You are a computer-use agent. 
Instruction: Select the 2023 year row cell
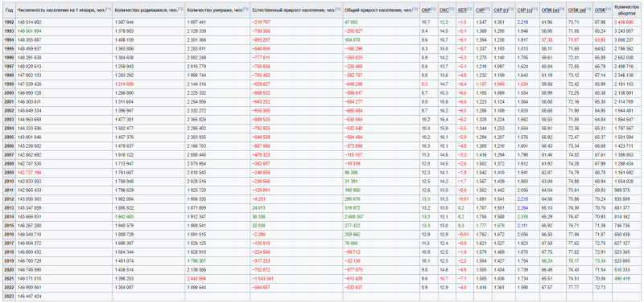pyautogui.click(x=8, y=296)
